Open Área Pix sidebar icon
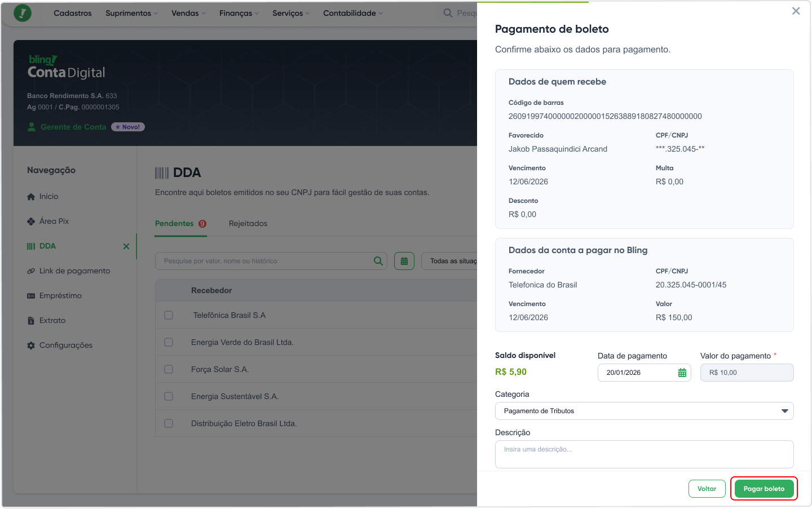 [x=31, y=222]
